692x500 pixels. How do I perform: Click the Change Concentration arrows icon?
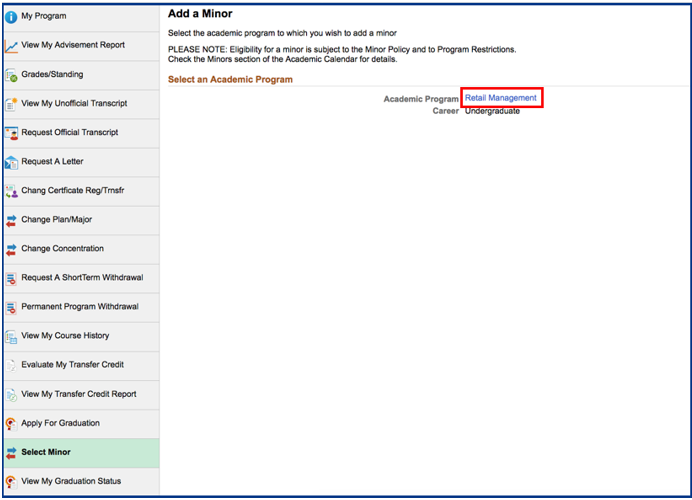(11, 249)
